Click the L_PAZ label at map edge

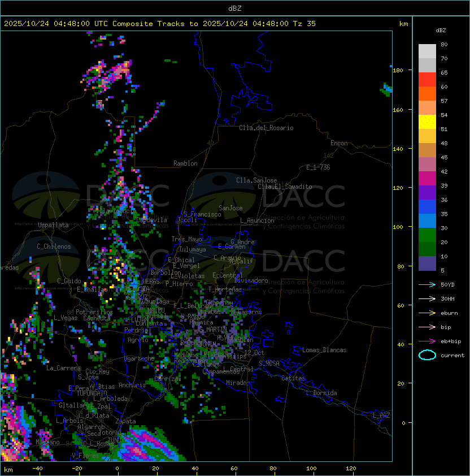[x=381, y=416]
